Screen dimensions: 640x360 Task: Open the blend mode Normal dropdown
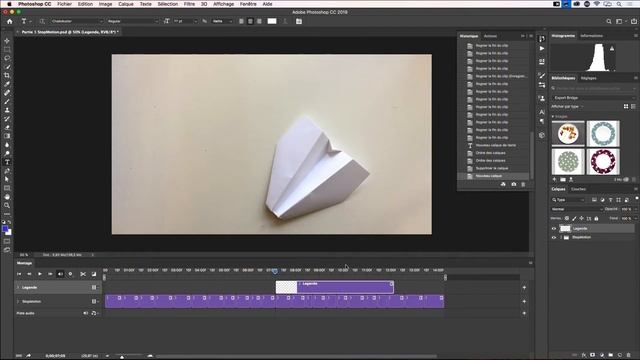click(x=577, y=209)
